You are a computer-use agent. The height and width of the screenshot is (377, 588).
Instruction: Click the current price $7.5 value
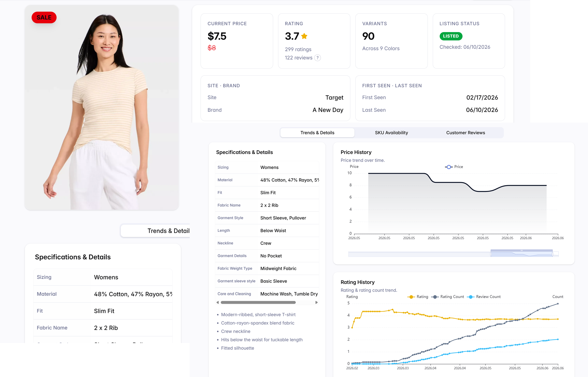[x=217, y=36]
